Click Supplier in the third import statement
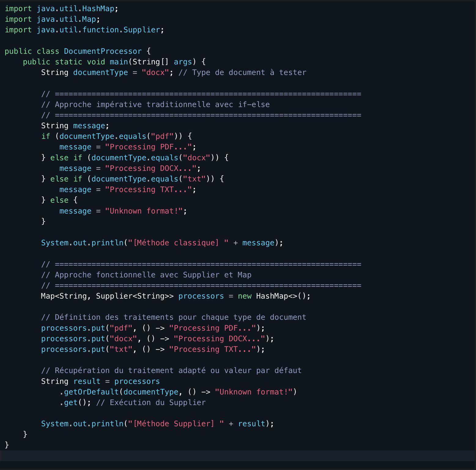 pos(142,30)
